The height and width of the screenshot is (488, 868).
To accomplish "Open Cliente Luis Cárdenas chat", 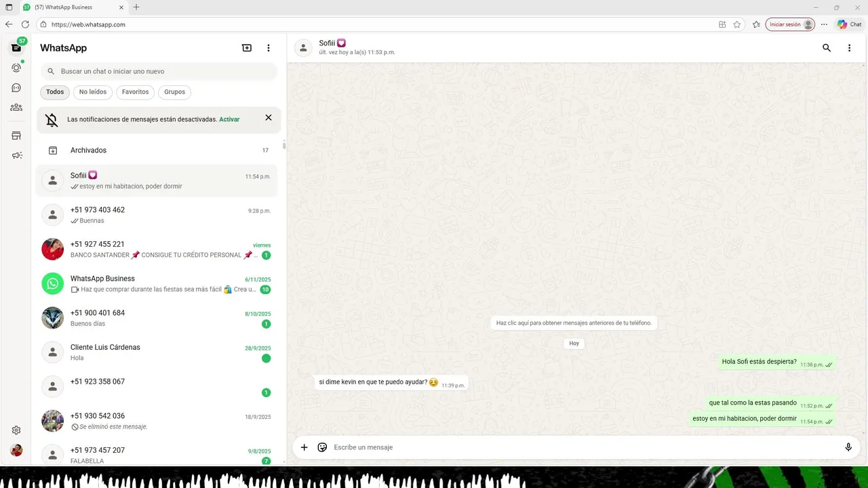I will [157, 352].
